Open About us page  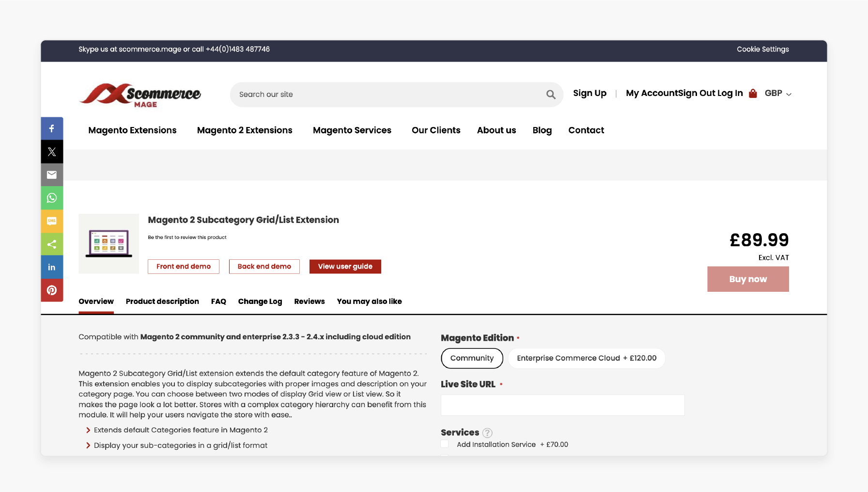496,130
